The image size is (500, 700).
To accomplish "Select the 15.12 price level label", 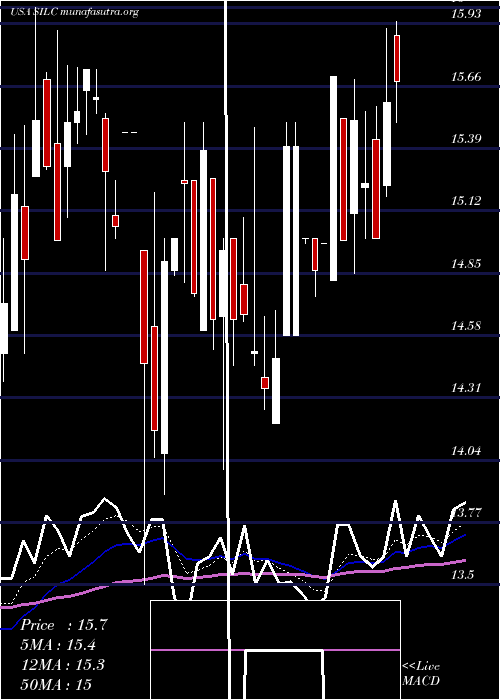I will point(466,201).
